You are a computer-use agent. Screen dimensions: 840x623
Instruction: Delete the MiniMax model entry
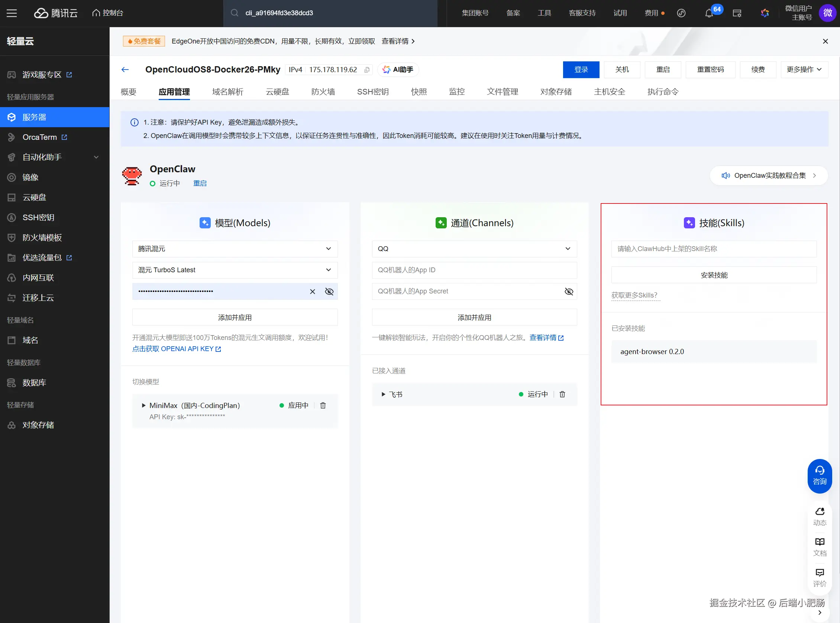coord(323,405)
